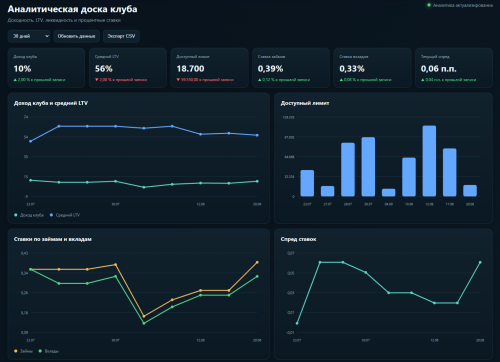The width and height of the screenshot is (500, 362).
Task: Click the green up arrow under 0,33%
Action: tap(341, 80)
